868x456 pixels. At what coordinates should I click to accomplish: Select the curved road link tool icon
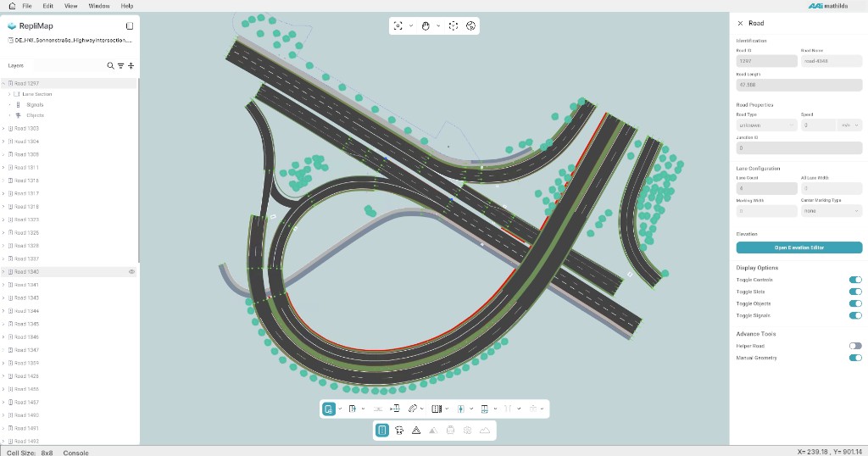click(x=413, y=409)
